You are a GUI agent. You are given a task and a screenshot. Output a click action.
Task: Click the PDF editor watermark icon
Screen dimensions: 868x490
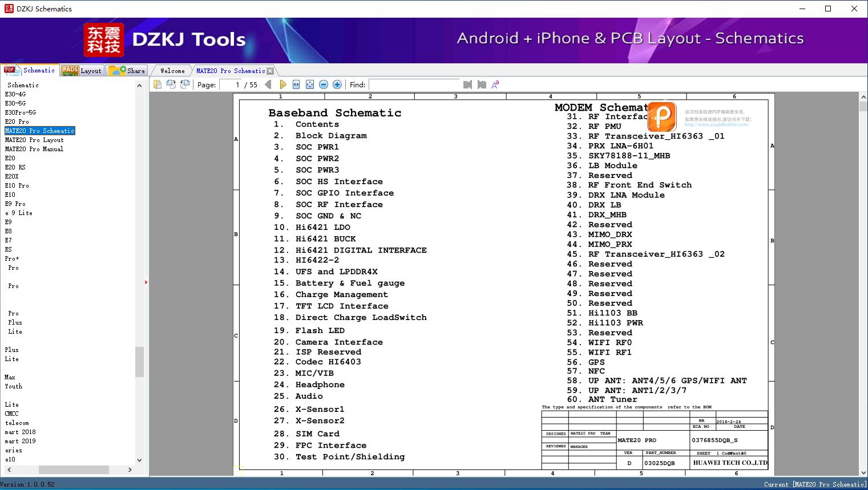(x=662, y=117)
